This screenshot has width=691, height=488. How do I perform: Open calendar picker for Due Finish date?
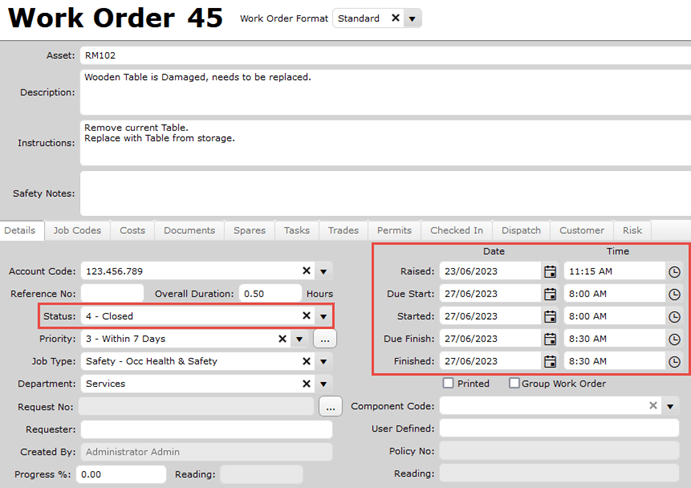(550, 339)
